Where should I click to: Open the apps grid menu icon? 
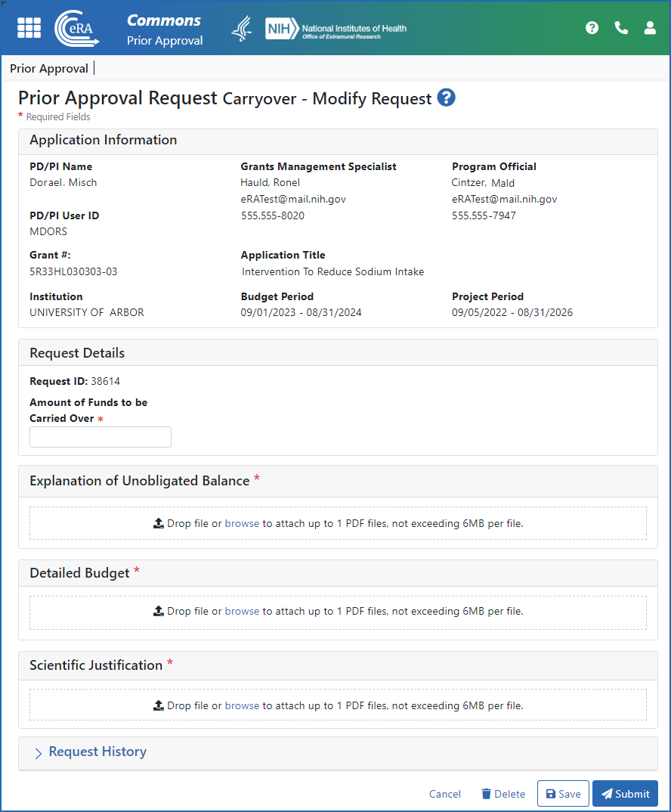[x=29, y=27]
